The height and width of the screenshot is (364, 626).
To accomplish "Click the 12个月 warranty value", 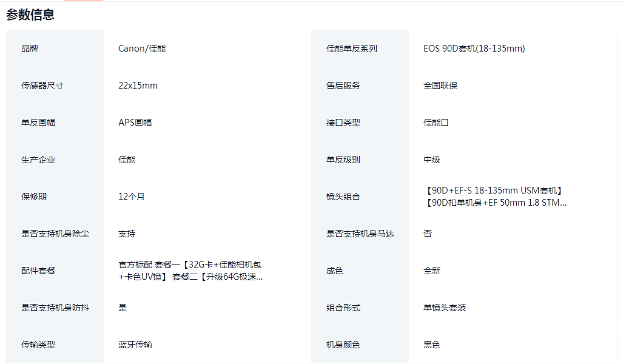I will (x=131, y=197).
